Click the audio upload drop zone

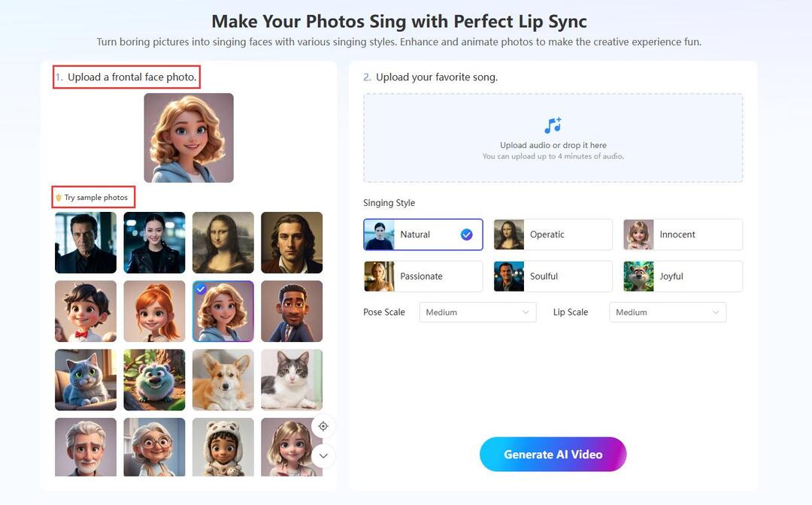click(x=553, y=138)
